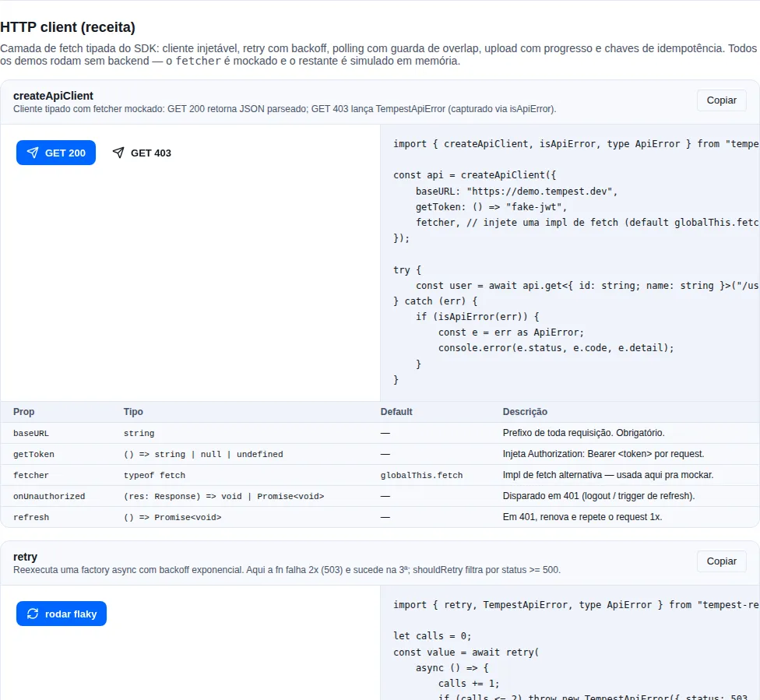Click the 'Prop' column header
The height and width of the screenshot is (700, 760).
[x=23, y=412]
